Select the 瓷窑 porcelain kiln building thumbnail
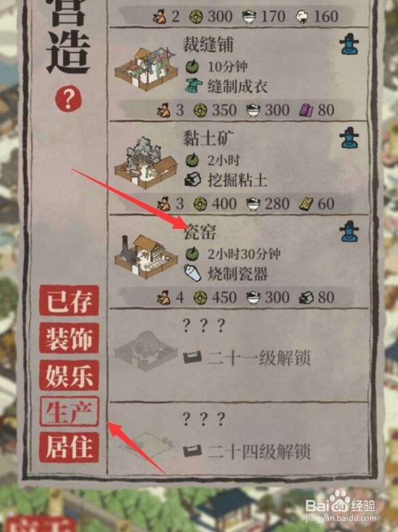This screenshot has width=398, height=532. coord(146,255)
